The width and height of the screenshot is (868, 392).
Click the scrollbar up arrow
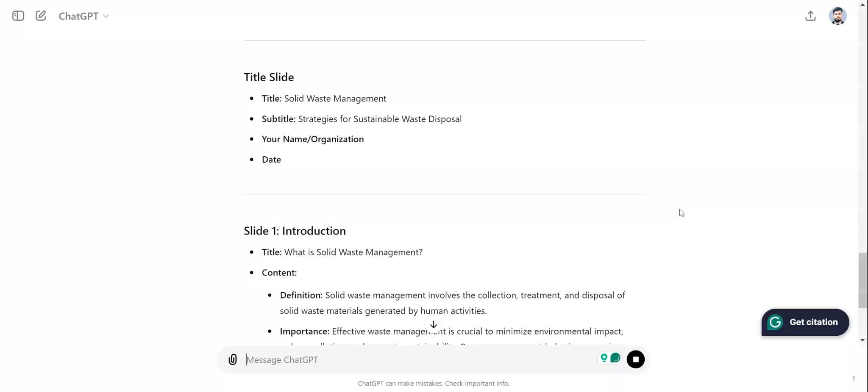[x=862, y=5]
